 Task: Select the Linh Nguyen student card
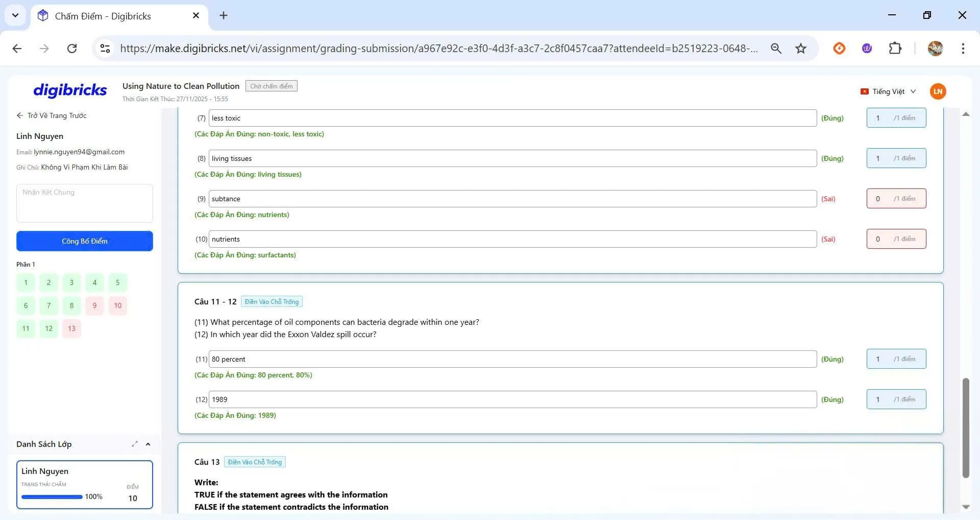pyautogui.click(x=85, y=484)
